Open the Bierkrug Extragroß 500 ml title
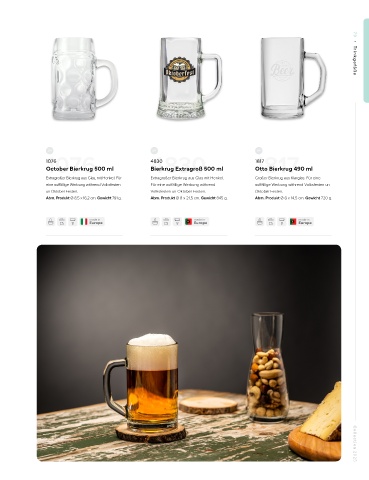This screenshot has width=369, height=480. (187, 169)
